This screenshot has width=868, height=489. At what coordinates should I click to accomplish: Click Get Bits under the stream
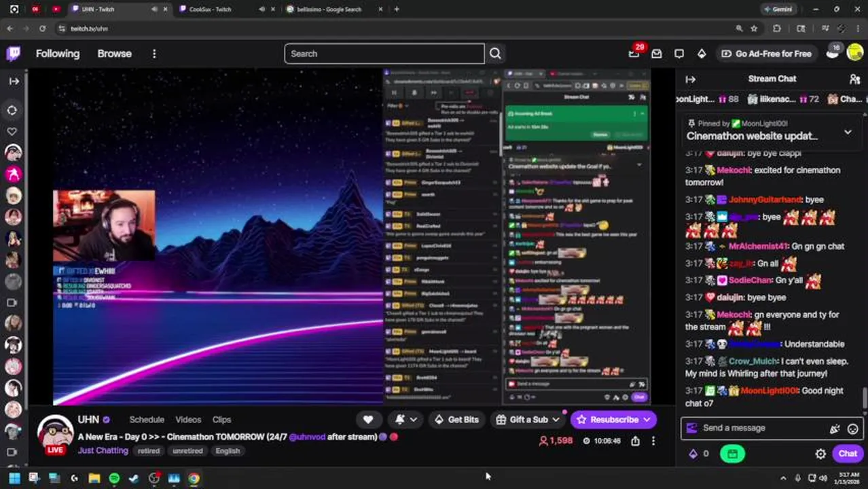click(x=456, y=420)
